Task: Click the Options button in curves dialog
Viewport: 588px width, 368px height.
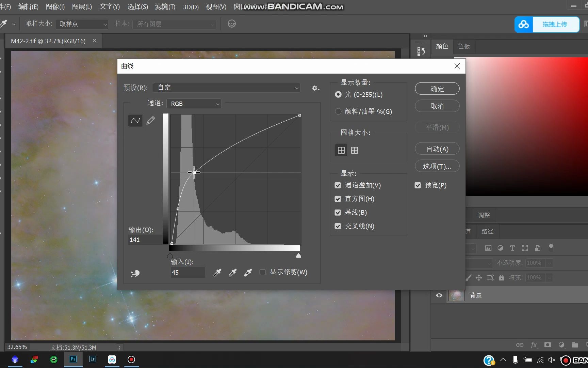Action: coord(437,166)
